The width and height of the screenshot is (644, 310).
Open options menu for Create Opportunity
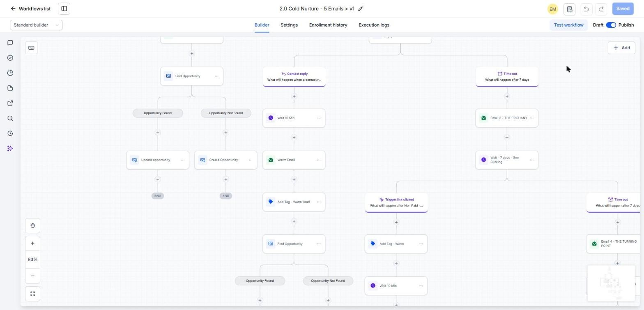pyautogui.click(x=251, y=160)
